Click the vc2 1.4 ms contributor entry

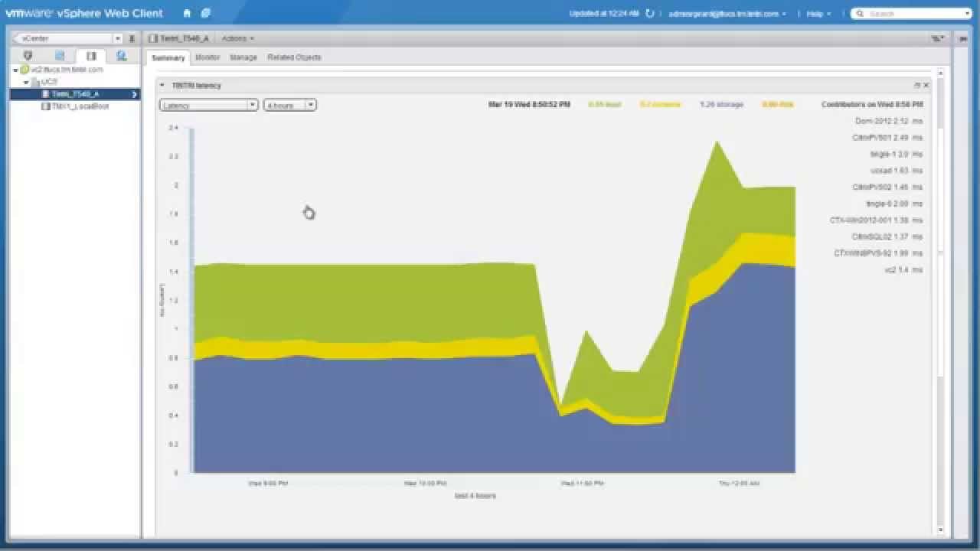[x=903, y=270]
